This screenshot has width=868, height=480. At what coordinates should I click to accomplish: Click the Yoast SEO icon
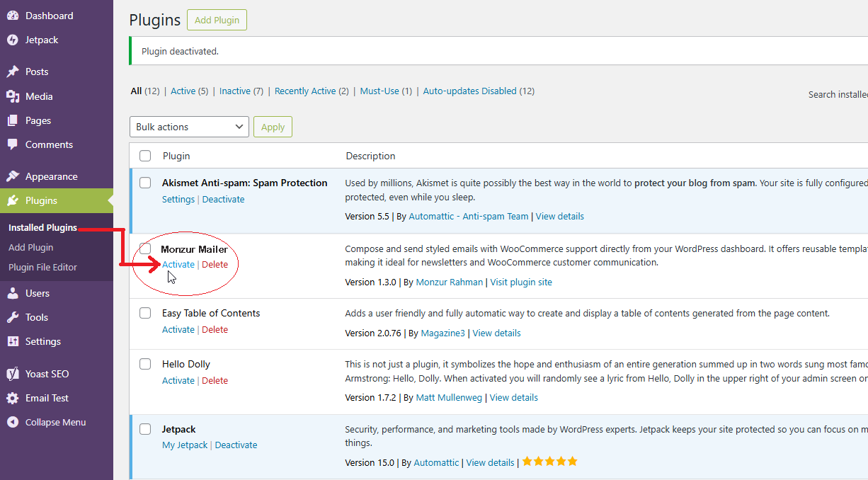tap(13, 374)
